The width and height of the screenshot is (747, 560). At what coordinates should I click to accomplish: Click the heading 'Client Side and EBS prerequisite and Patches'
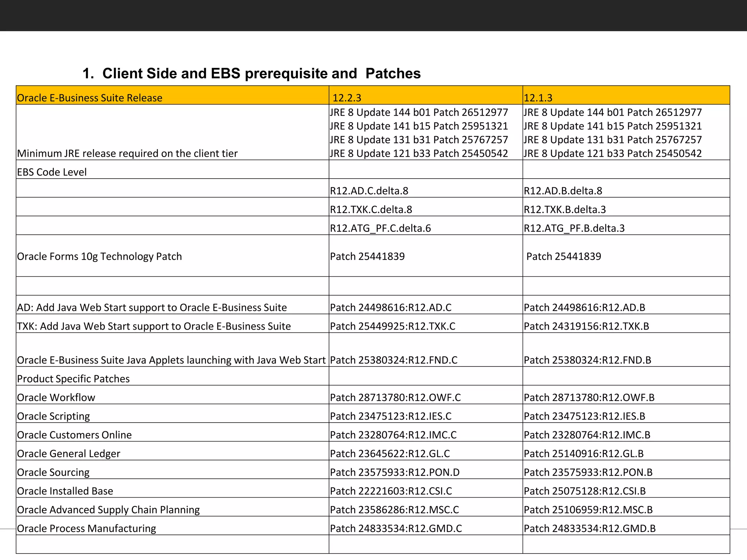tap(261, 74)
